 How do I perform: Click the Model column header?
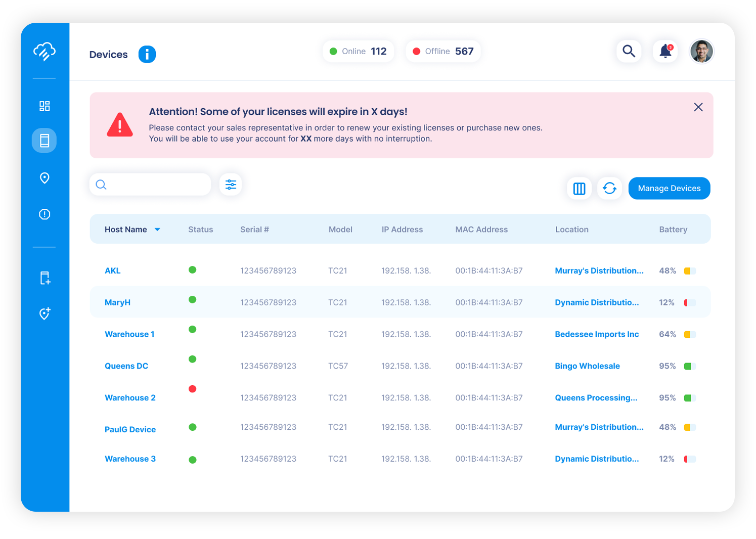click(x=340, y=230)
